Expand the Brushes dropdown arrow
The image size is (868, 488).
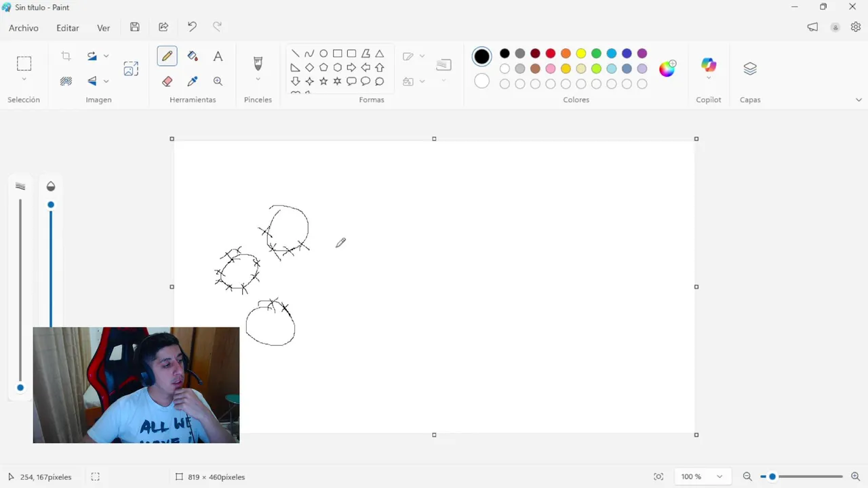tap(258, 80)
